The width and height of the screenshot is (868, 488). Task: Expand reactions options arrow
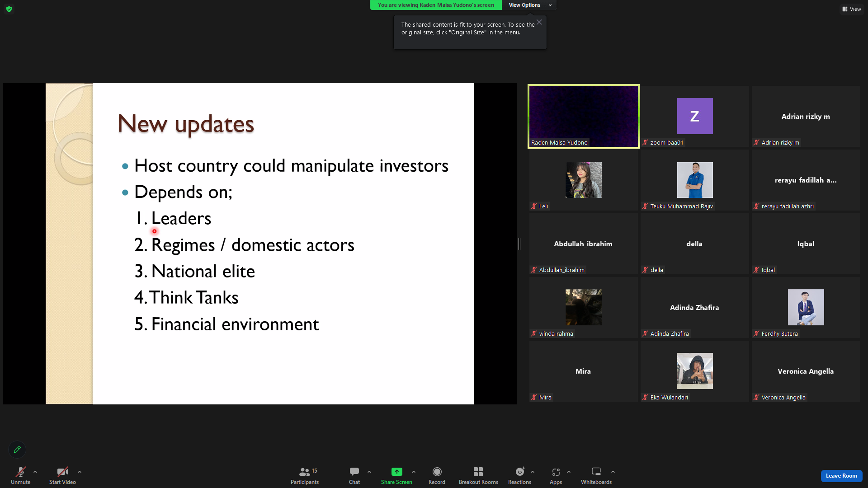click(533, 472)
